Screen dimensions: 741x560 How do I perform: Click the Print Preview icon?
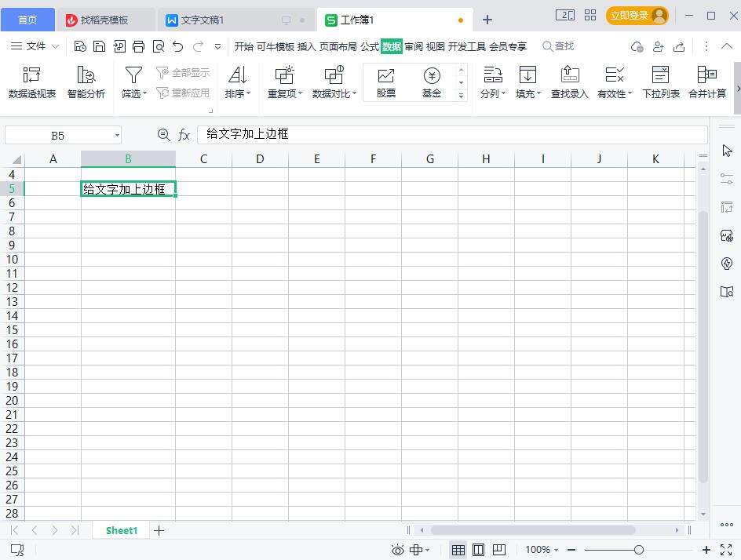tap(159, 46)
